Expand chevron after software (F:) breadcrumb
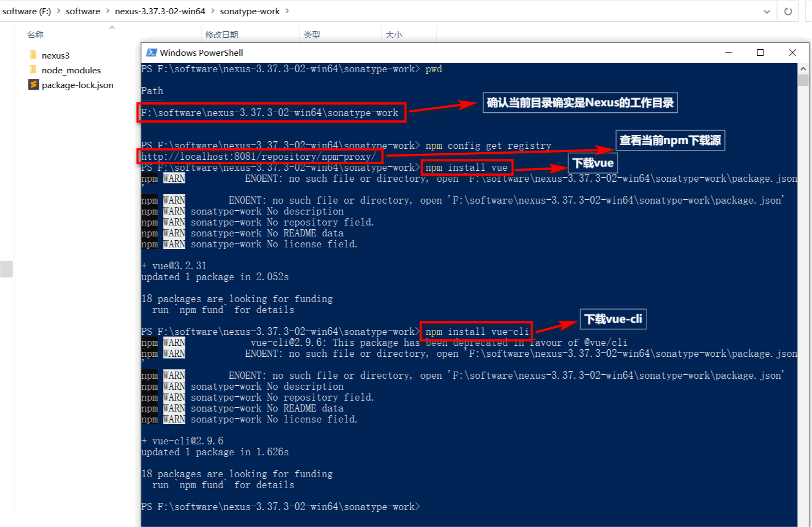Screen dimensions: 812x527 (x=59, y=11)
